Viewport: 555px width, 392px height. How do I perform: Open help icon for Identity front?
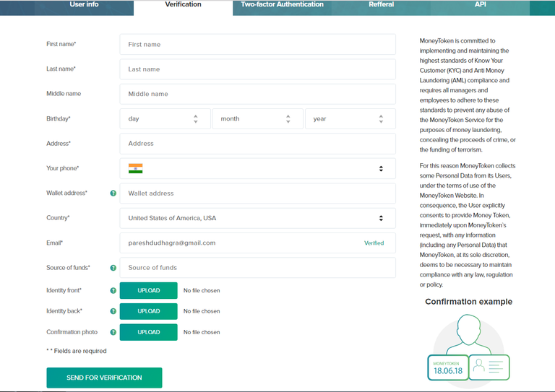point(113,290)
